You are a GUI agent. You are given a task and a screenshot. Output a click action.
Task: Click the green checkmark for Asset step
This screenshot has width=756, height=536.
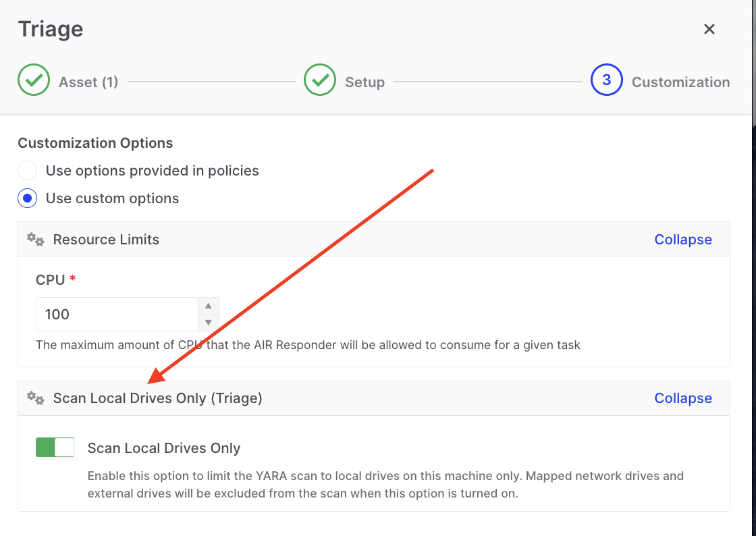(x=33, y=80)
